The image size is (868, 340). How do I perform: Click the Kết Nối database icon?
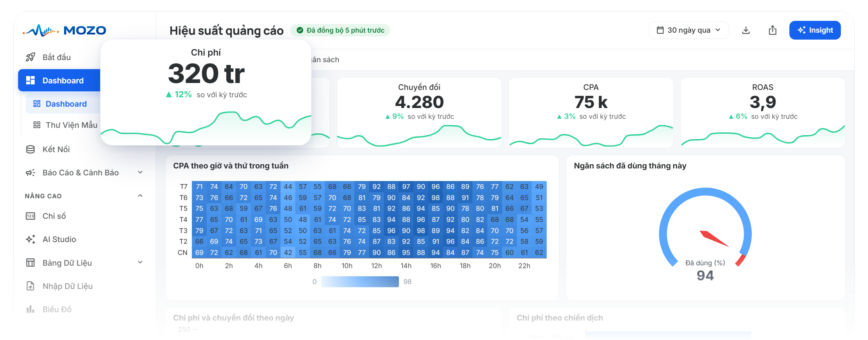31,149
